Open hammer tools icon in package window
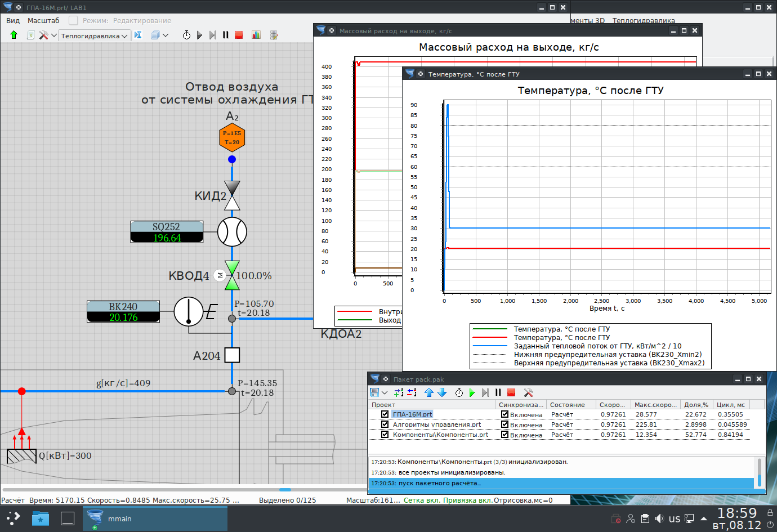Viewport: 777px width, 532px height. 528,392
